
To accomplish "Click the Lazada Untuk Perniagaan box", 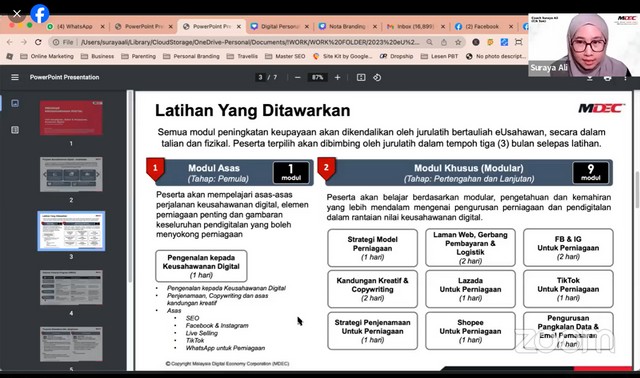I will [x=470, y=289].
